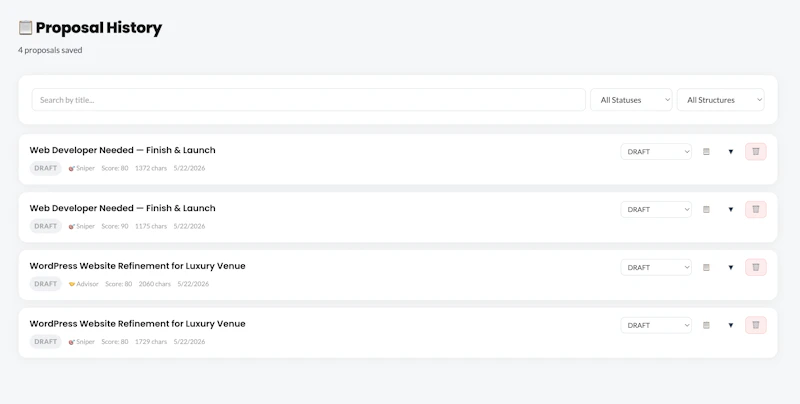Expand the Score 90 Web Developer proposal
The height and width of the screenshot is (404, 800).
click(x=731, y=209)
